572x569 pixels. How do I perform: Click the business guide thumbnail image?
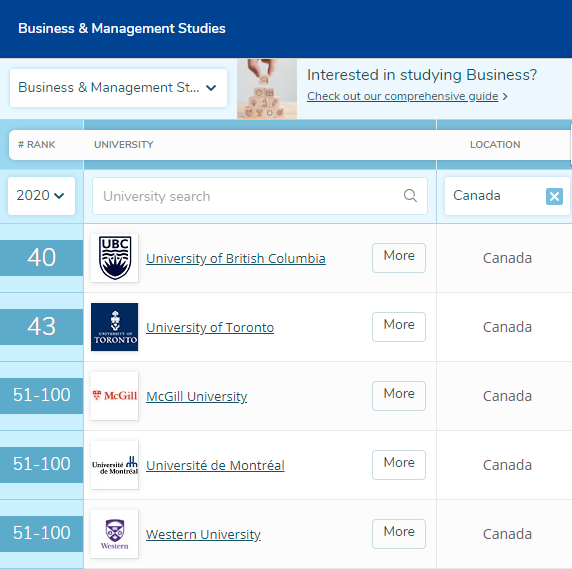[x=267, y=89]
